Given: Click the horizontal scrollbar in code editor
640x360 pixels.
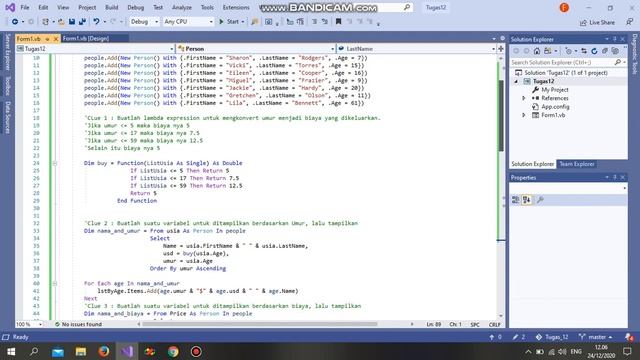Looking at the screenshot, I should pyautogui.click(x=259, y=324).
